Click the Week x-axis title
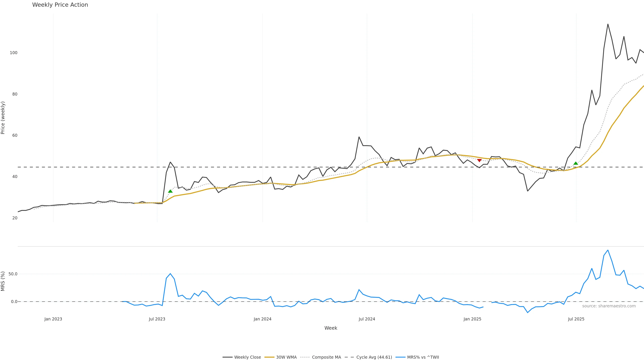644x362 pixels. click(331, 328)
